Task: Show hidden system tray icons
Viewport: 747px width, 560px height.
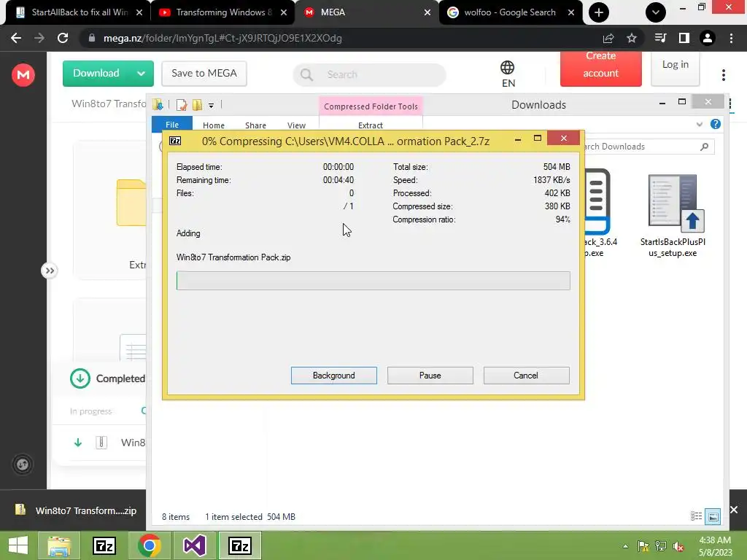Action: [x=625, y=546]
